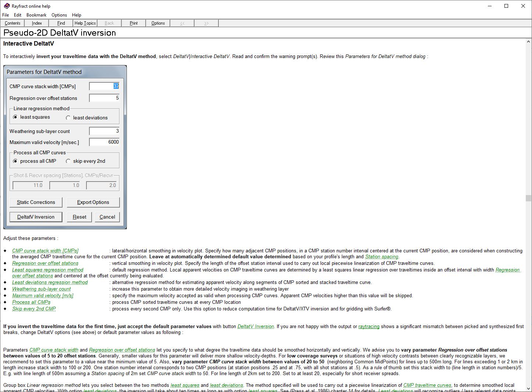Click the Find toolbar button
The height and width of the screenshot is (392, 532).
[x=61, y=23]
